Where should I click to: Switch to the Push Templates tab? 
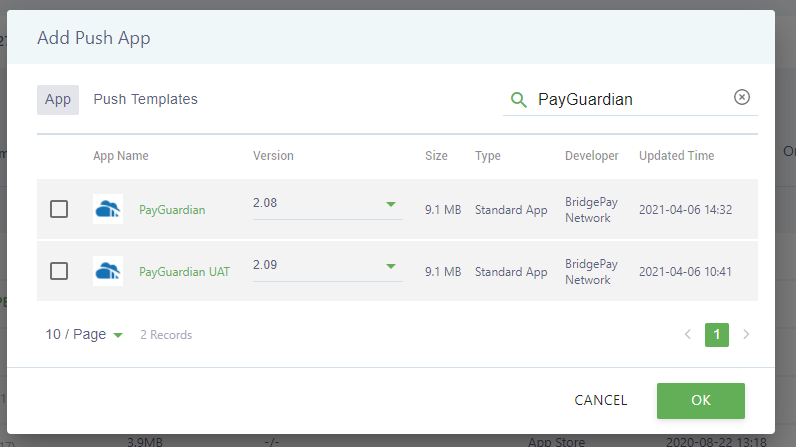tap(145, 100)
